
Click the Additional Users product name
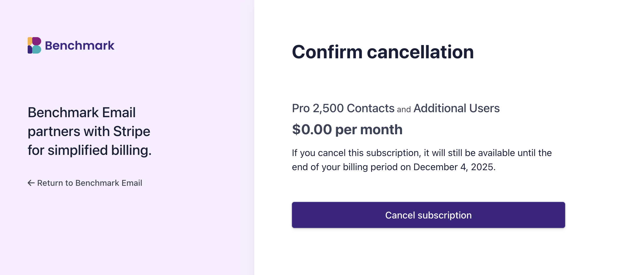click(x=457, y=108)
